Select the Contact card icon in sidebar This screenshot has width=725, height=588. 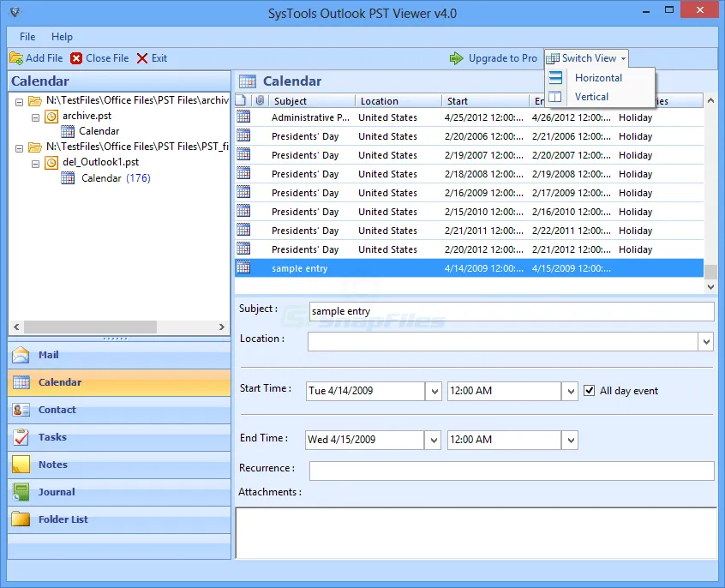coord(21,410)
